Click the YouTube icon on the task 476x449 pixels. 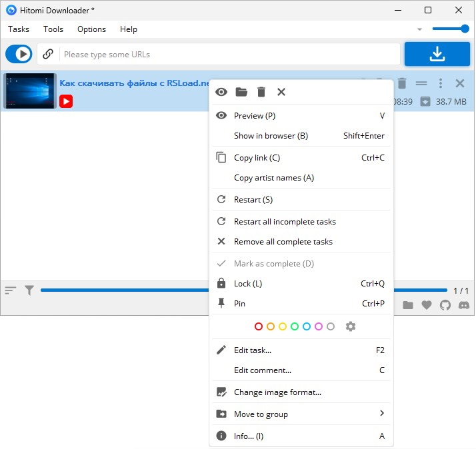click(x=66, y=101)
